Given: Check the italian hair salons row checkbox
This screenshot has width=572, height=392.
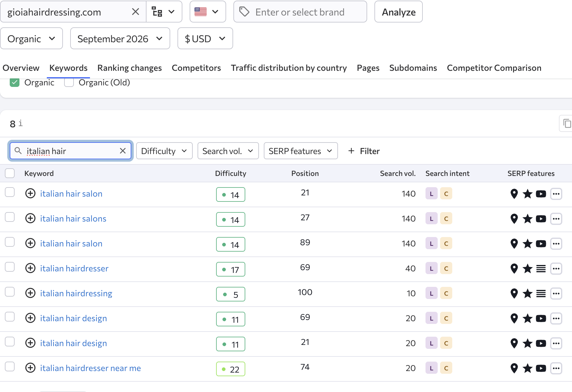Looking at the screenshot, I should point(10,217).
